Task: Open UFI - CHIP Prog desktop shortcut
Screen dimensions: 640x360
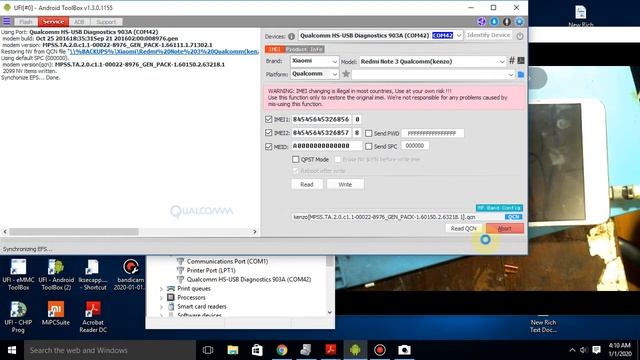Action: (18, 317)
